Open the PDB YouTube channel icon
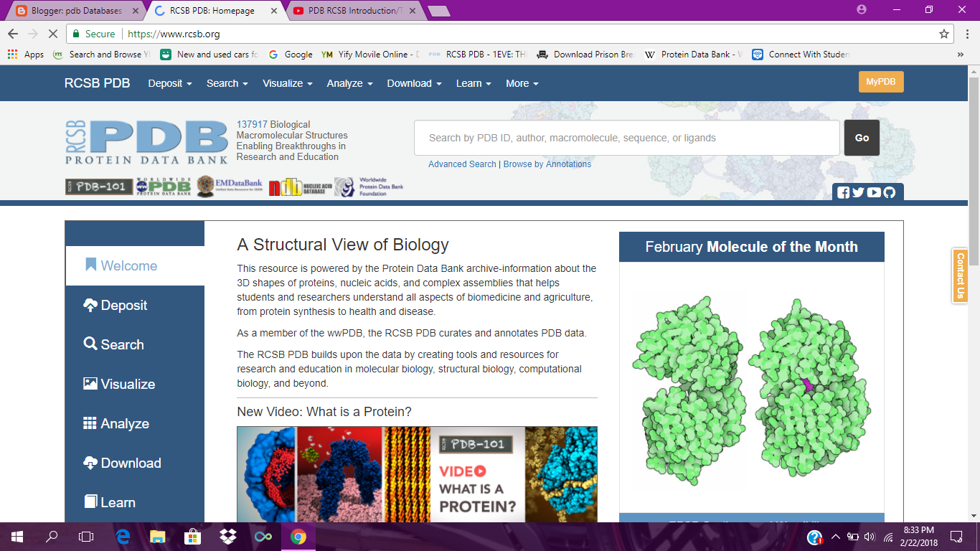Viewport: 980px width, 551px height. [x=874, y=192]
